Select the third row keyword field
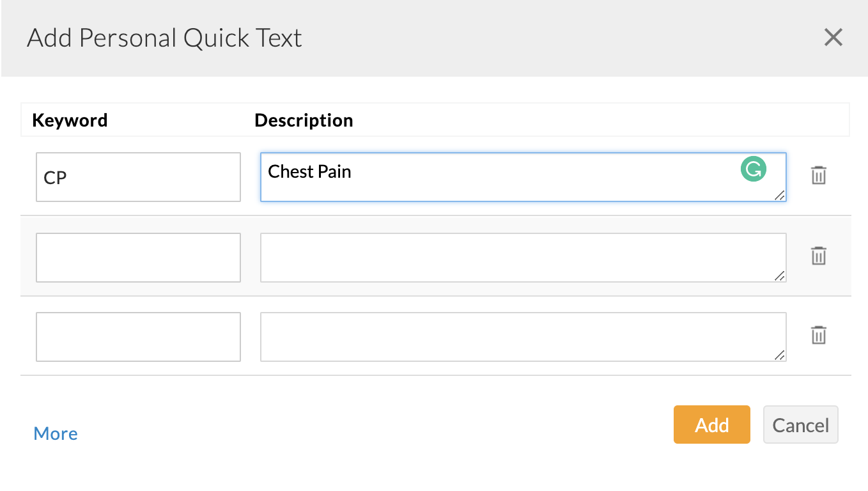Image resolution: width=868 pixels, height=491 pixels. [x=138, y=337]
